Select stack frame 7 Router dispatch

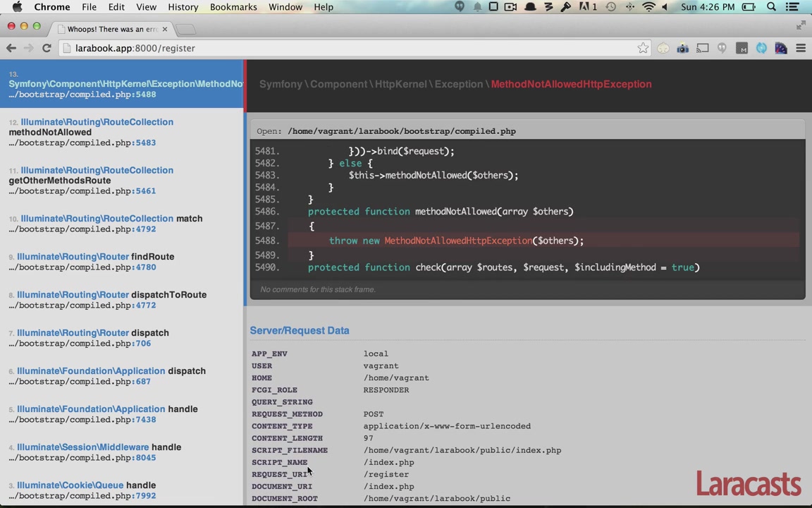122,338
